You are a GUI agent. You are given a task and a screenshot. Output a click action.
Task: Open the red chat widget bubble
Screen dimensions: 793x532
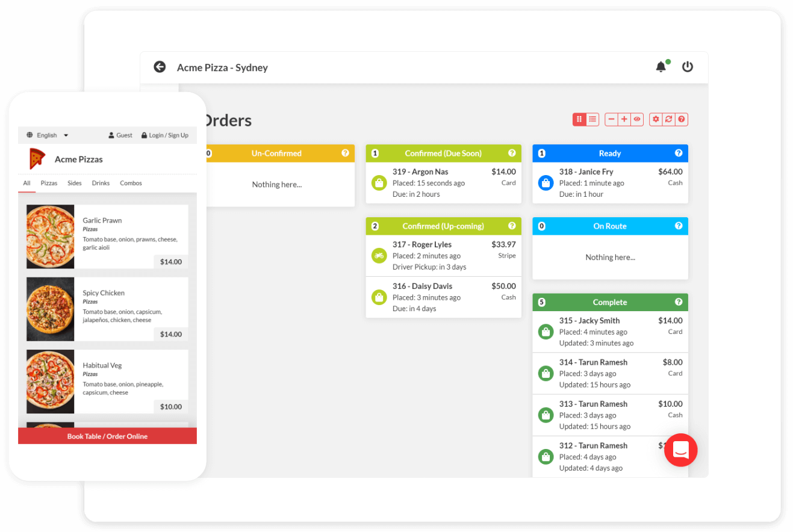681,450
